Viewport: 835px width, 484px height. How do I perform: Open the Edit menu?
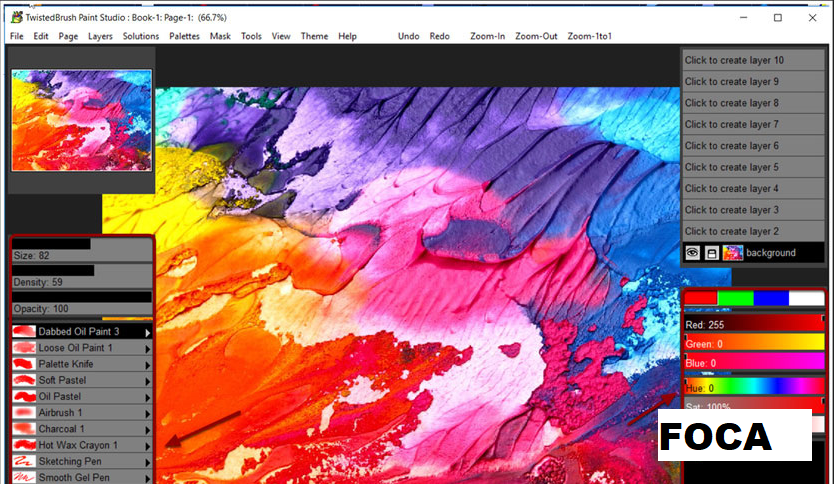pyautogui.click(x=40, y=36)
